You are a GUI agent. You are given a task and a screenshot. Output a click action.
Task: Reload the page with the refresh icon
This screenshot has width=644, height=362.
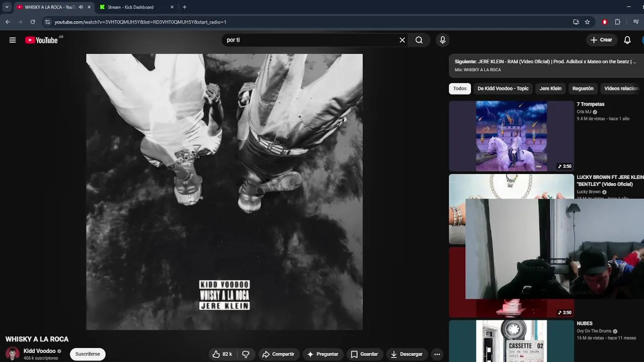(33, 22)
